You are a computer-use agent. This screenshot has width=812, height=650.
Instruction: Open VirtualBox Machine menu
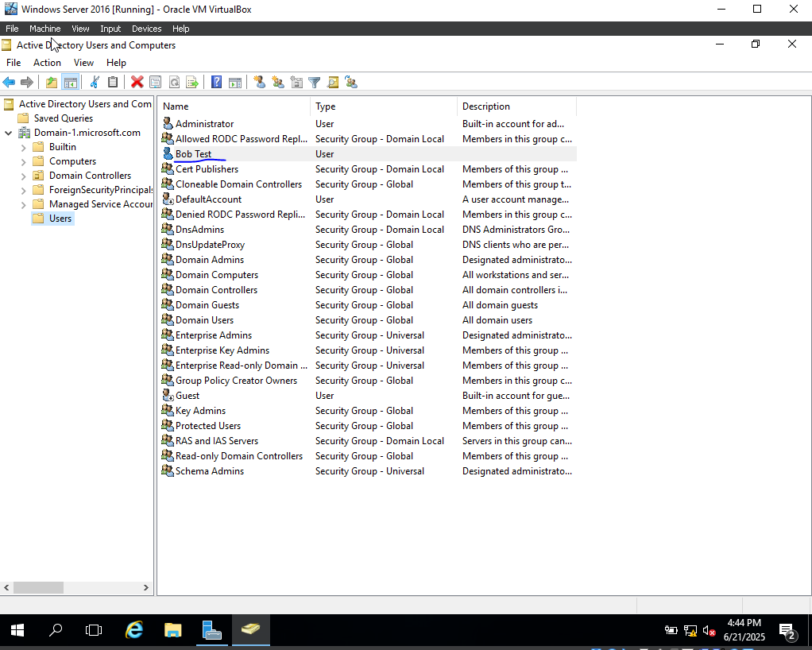(45, 29)
